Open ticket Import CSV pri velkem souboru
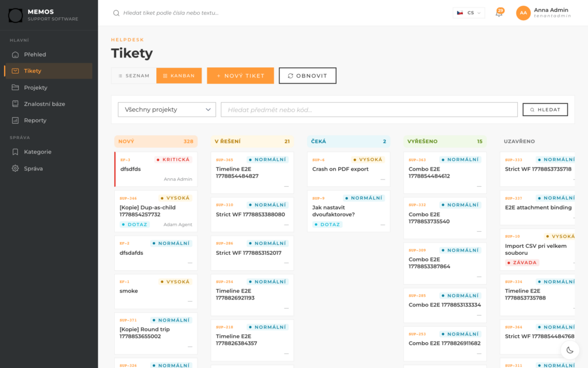Viewport: 588px width, 368px height. 537,250
